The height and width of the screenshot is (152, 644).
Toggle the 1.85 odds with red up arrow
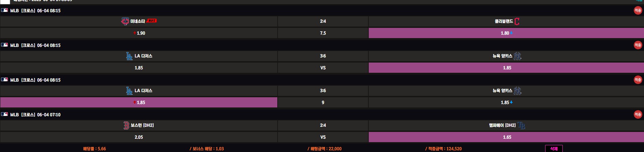139,102
